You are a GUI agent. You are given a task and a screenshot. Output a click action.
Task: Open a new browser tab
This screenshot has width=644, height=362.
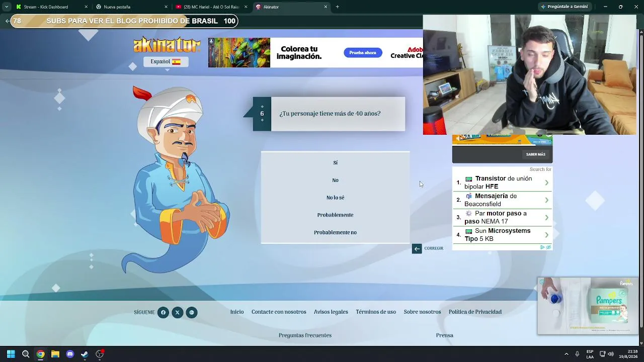click(338, 7)
